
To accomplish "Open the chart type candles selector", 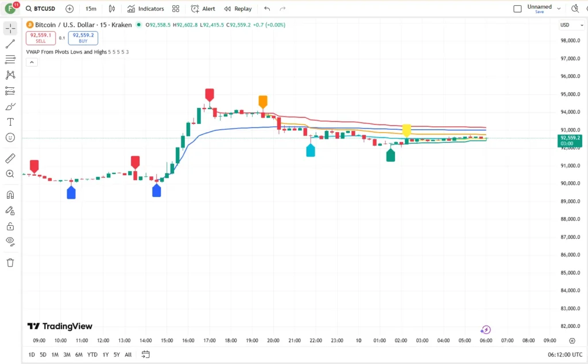I will 112,9.
